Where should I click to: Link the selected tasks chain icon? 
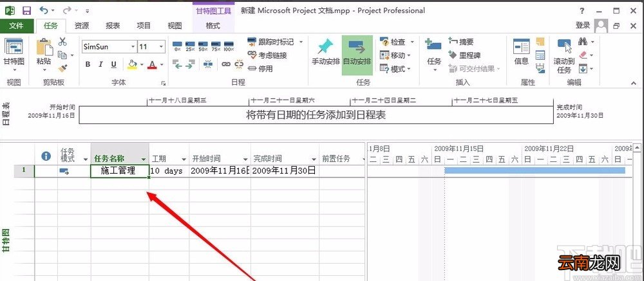click(x=226, y=64)
